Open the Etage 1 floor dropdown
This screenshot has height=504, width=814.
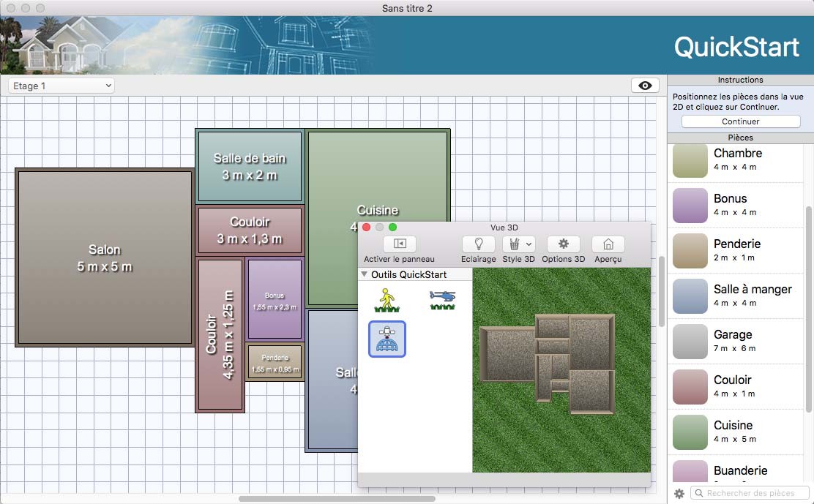pyautogui.click(x=62, y=86)
